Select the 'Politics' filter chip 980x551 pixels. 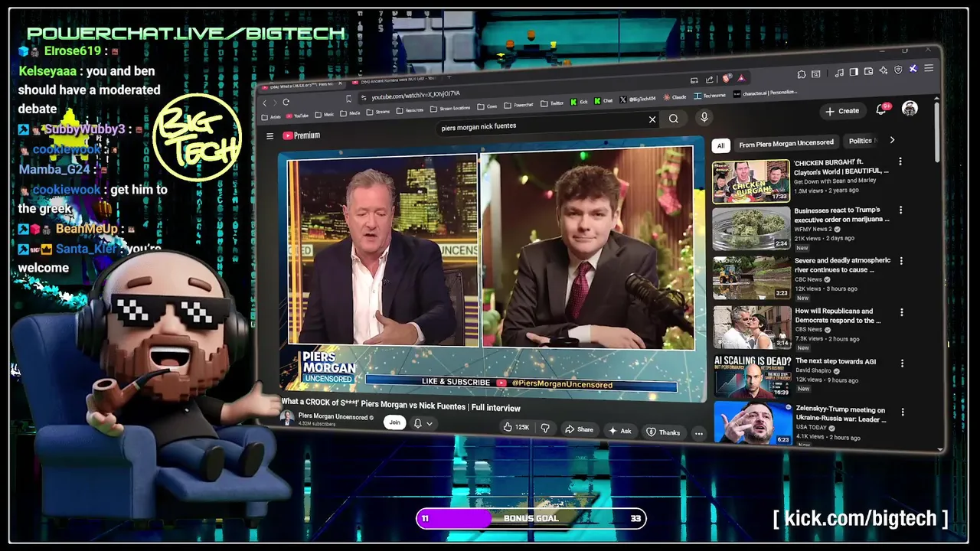point(861,141)
